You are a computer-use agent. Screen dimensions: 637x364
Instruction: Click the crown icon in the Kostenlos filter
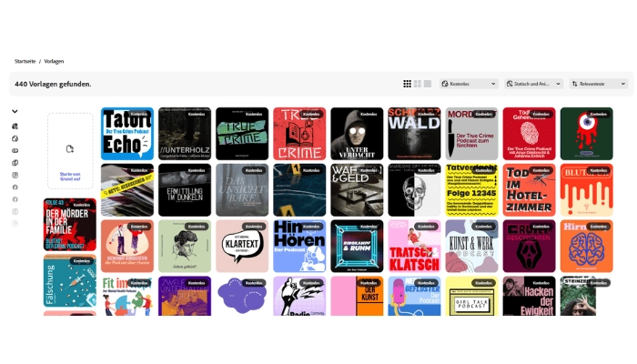[x=445, y=84]
